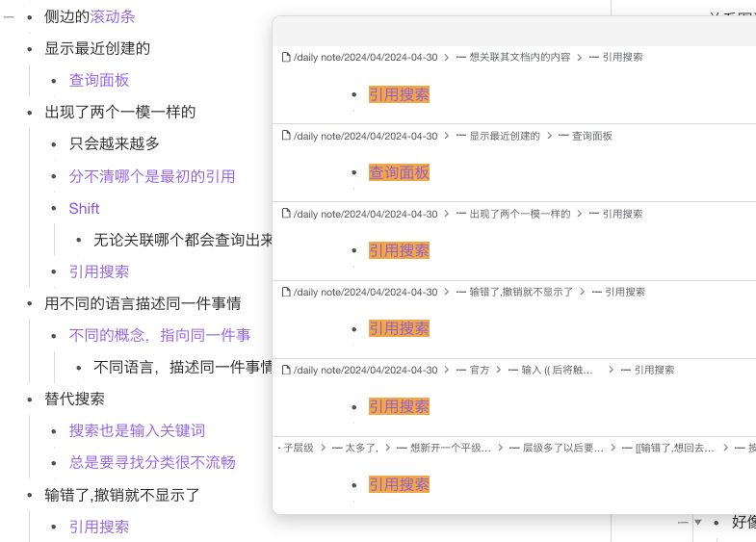This screenshot has width=756, height=542.
Task: Open the 总是要寻找分类很不流畅 link
Action: [152, 462]
